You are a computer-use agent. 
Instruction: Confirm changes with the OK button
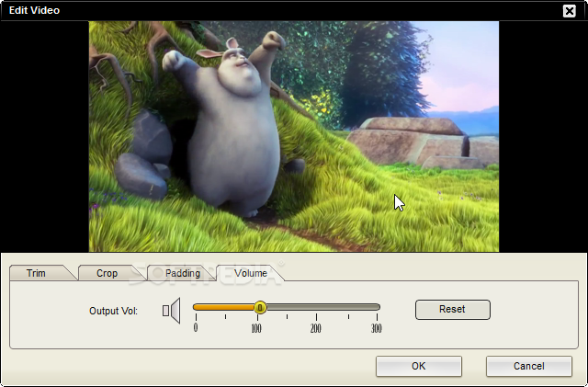tap(419, 366)
